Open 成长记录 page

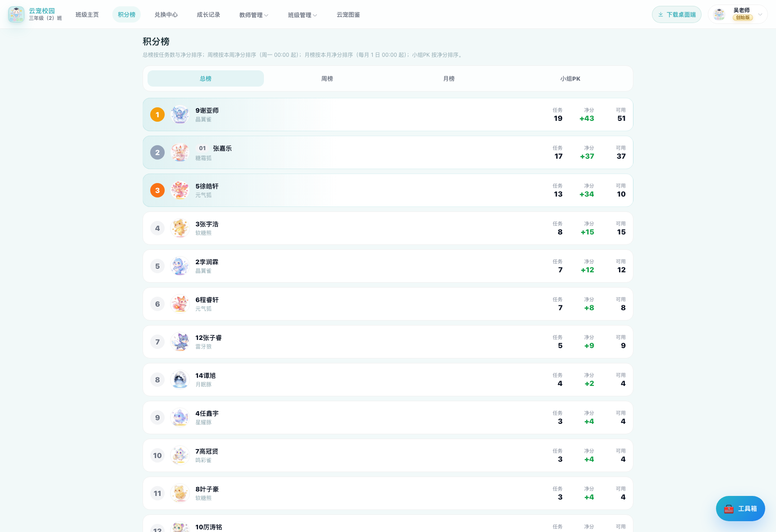pos(208,15)
